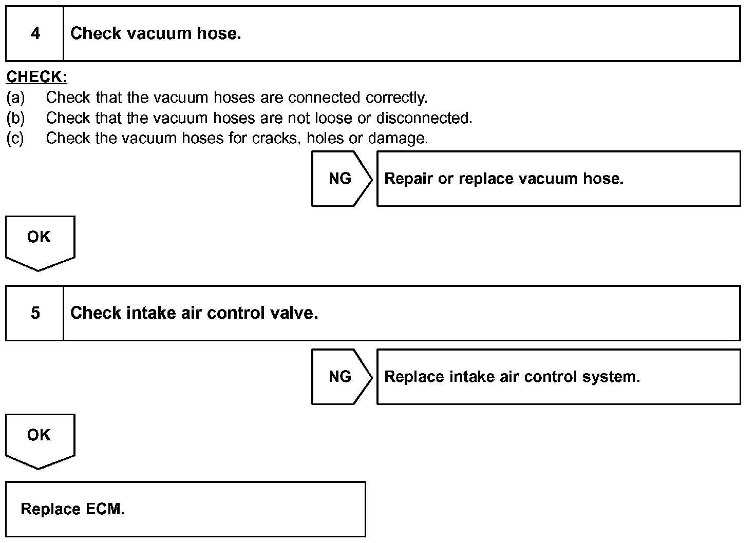The width and height of the screenshot is (756, 543).
Task: Click the 'Replace ECM.' result box
Action: (x=185, y=509)
